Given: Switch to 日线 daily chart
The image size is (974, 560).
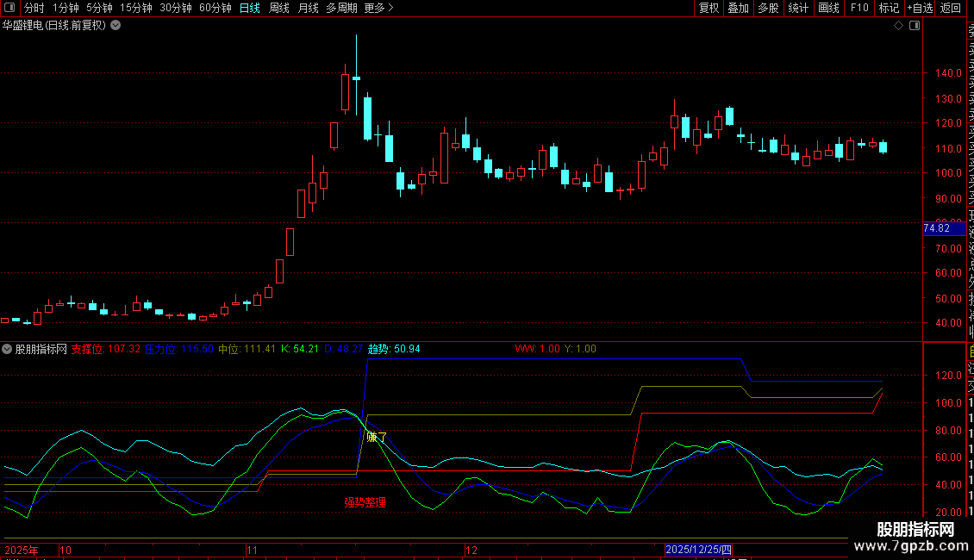Looking at the screenshot, I should (x=250, y=8).
